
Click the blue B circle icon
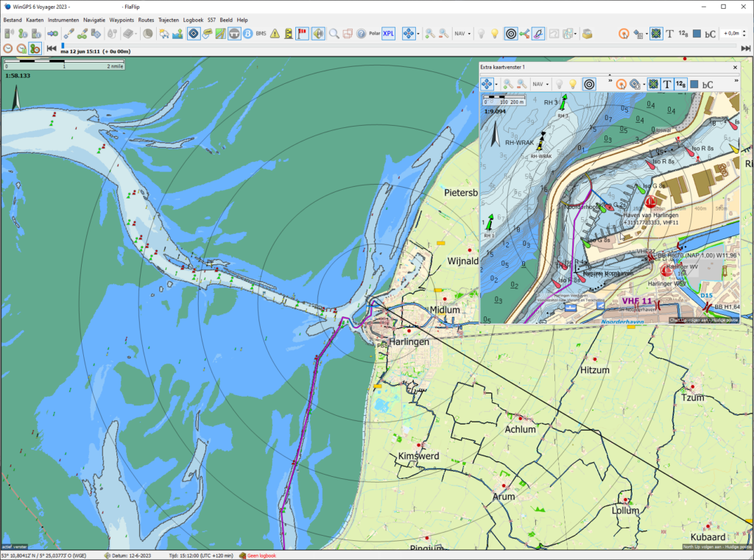point(247,34)
